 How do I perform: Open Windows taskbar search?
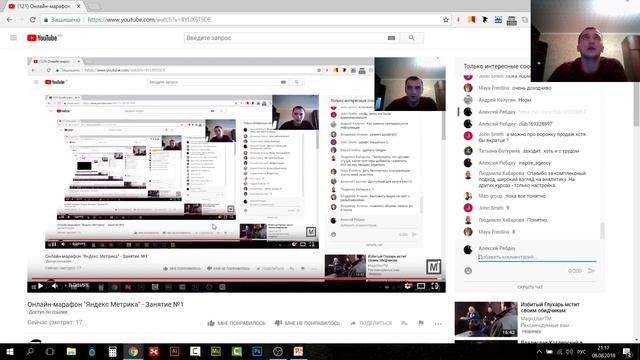click(30, 351)
